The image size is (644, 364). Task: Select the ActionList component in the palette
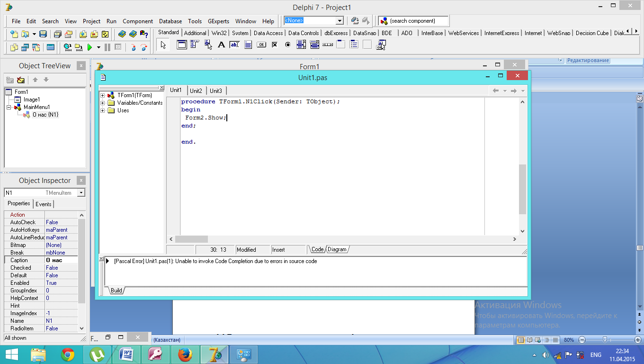click(x=381, y=45)
